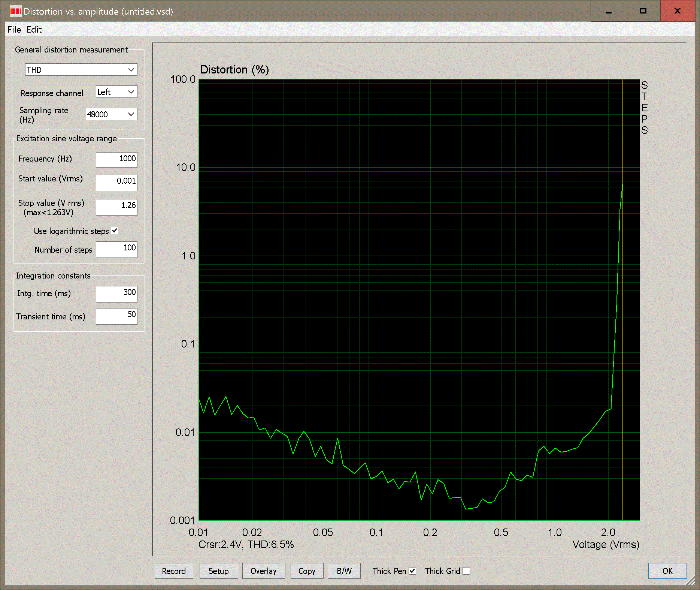Open the File menu
Image resolution: width=700 pixels, height=590 pixels.
click(x=14, y=30)
